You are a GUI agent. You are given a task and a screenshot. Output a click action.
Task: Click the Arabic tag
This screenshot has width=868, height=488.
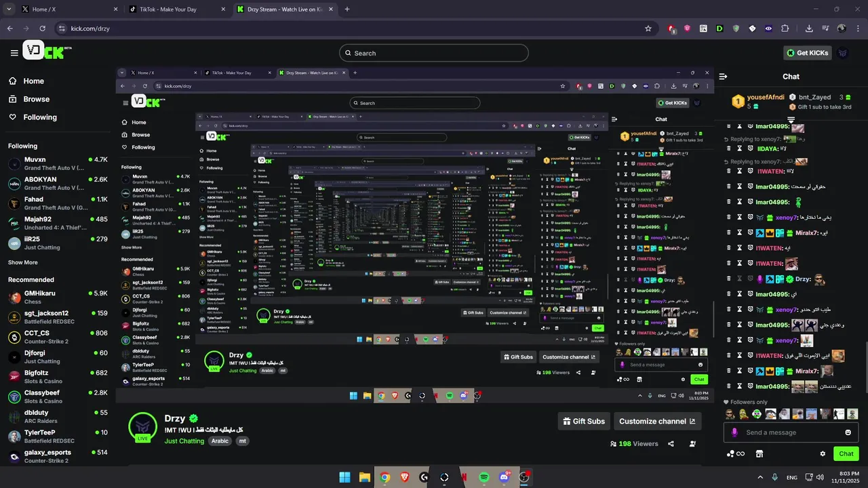[x=220, y=441]
